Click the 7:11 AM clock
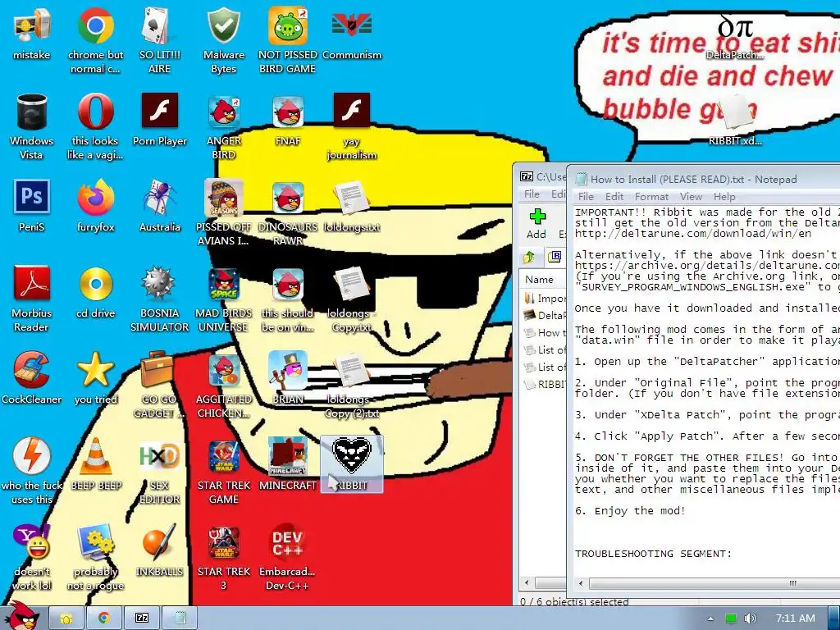The image size is (840, 630). tap(796, 619)
